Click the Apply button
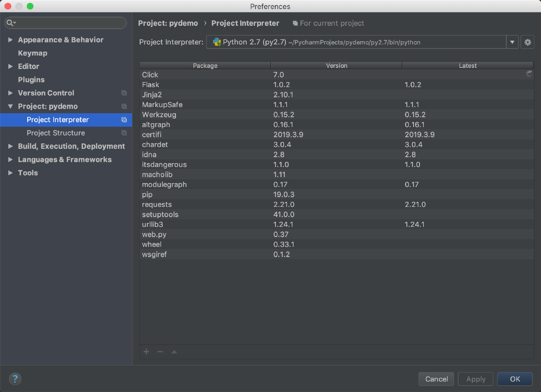The height and width of the screenshot is (392, 541). click(476, 379)
